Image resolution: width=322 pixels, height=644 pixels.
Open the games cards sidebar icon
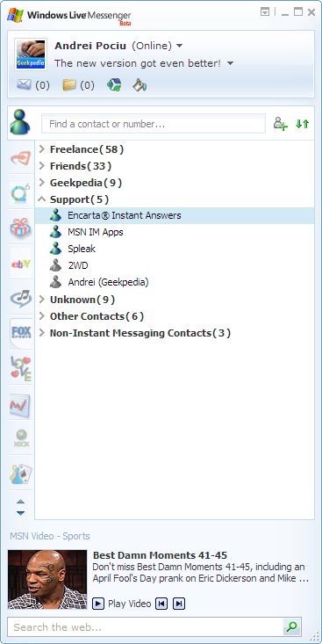(x=21, y=474)
